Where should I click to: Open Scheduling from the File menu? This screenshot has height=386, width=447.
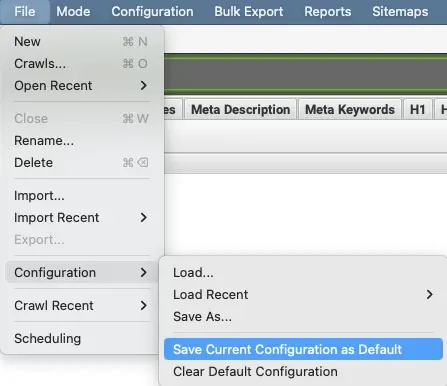pos(81,338)
